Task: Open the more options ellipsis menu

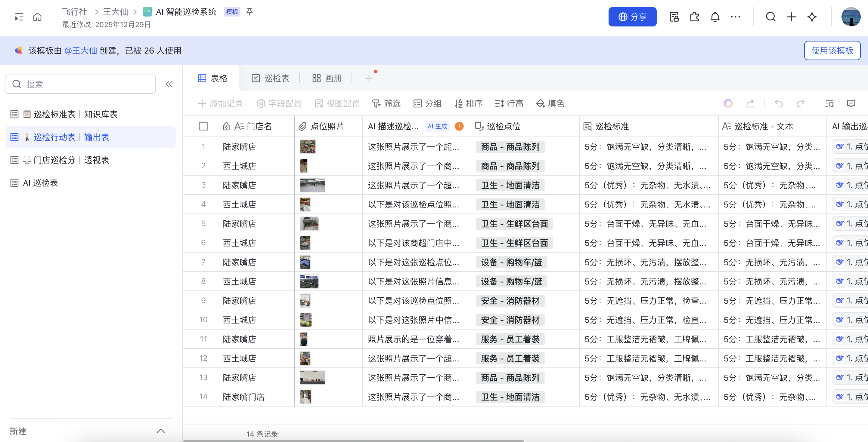Action: click(x=735, y=17)
